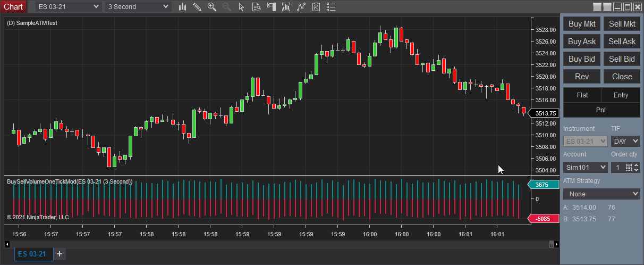Expand the ATM Strategy None dropdown
The image size is (644, 265).
pyautogui.click(x=601, y=194)
